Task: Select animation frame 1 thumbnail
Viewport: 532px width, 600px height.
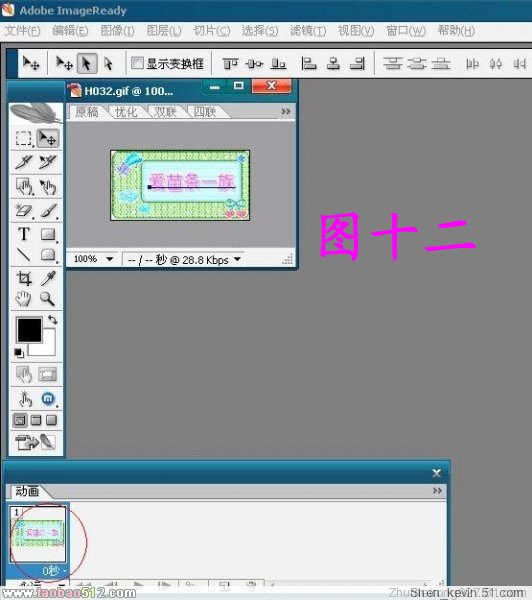Action: [x=38, y=533]
